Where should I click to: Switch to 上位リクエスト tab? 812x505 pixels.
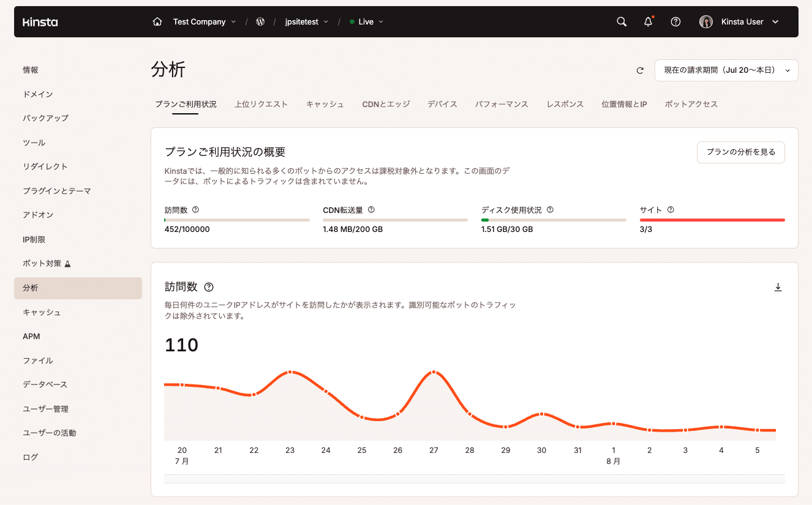(x=261, y=104)
